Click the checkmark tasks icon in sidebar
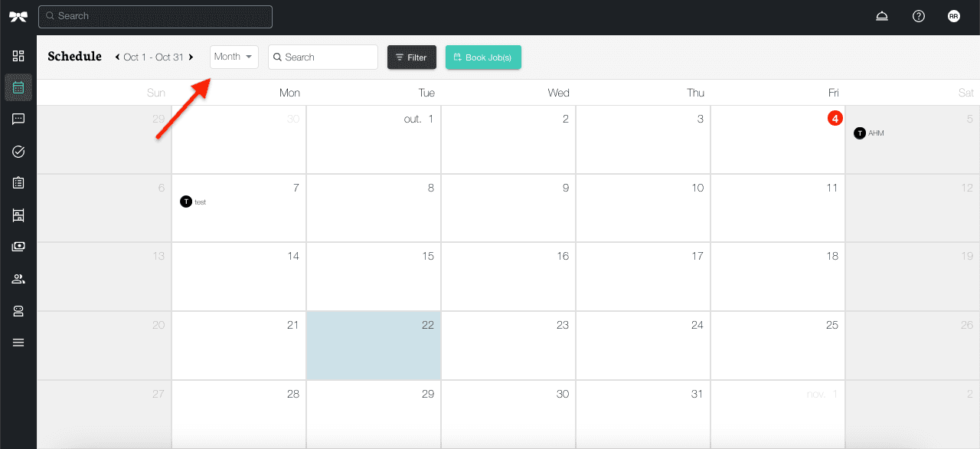Viewport: 980px width, 449px height. click(18, 151)
